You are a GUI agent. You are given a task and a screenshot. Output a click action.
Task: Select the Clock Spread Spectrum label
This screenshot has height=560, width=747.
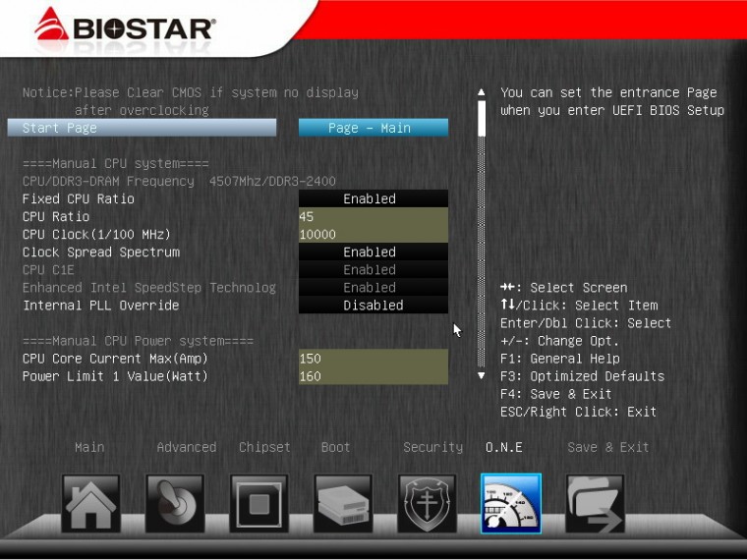[x=101, y=252]
